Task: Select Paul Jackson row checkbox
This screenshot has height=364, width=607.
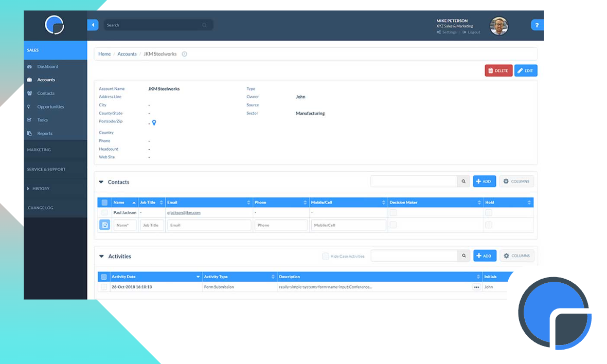Action: (104, 213)
